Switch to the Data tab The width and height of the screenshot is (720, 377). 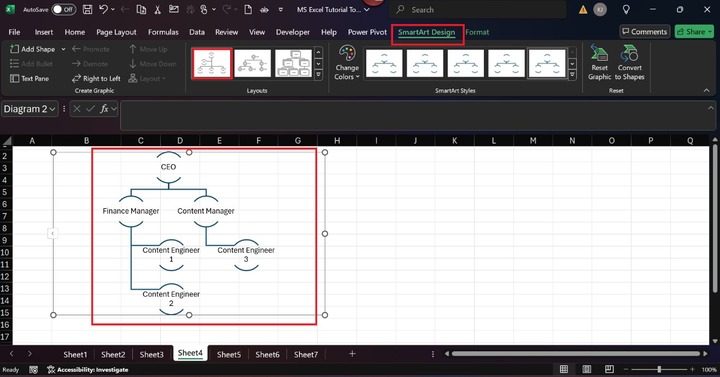pyautogui.click(x=197, y=32)
